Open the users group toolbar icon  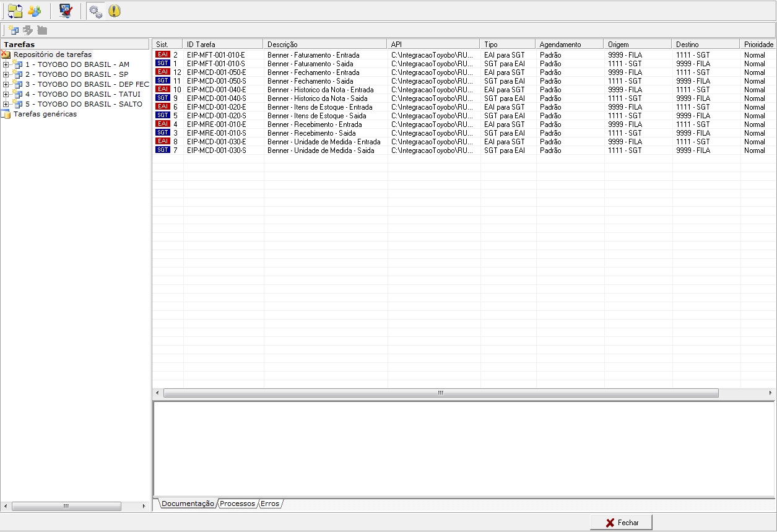(x=34, y=11)
